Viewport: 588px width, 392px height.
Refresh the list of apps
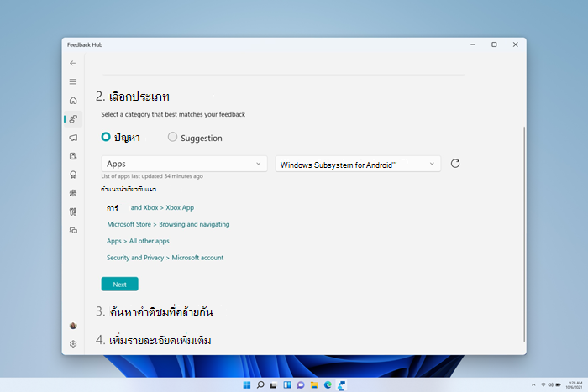pos(455,164)
